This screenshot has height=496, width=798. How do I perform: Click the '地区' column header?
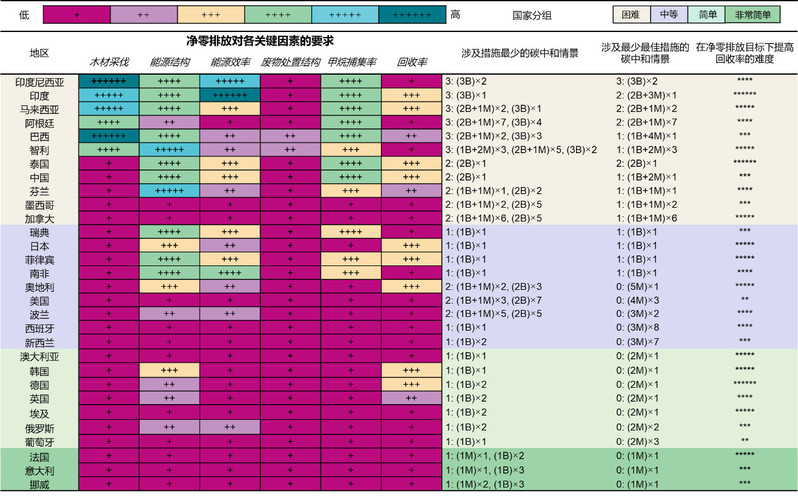39,52
